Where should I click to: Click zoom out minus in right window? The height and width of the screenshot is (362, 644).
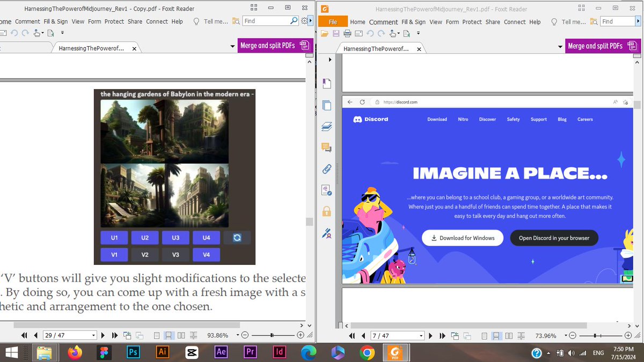click(x=573, y=336)
